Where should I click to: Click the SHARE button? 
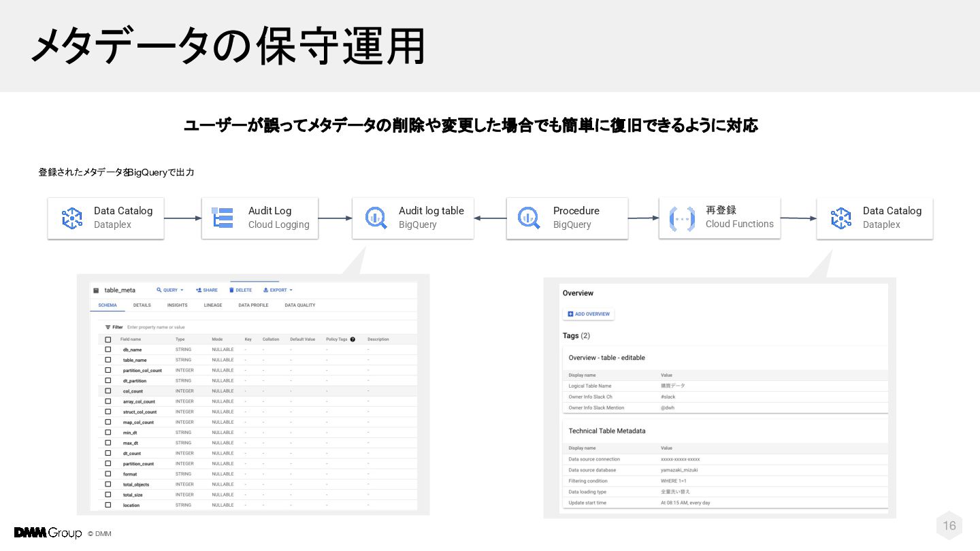pos(207,290)
